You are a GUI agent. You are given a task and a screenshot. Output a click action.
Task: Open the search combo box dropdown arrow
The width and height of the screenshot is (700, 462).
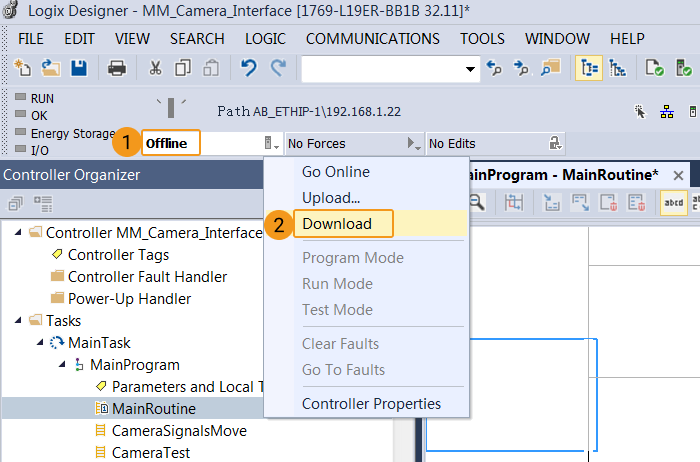(470, 69)
